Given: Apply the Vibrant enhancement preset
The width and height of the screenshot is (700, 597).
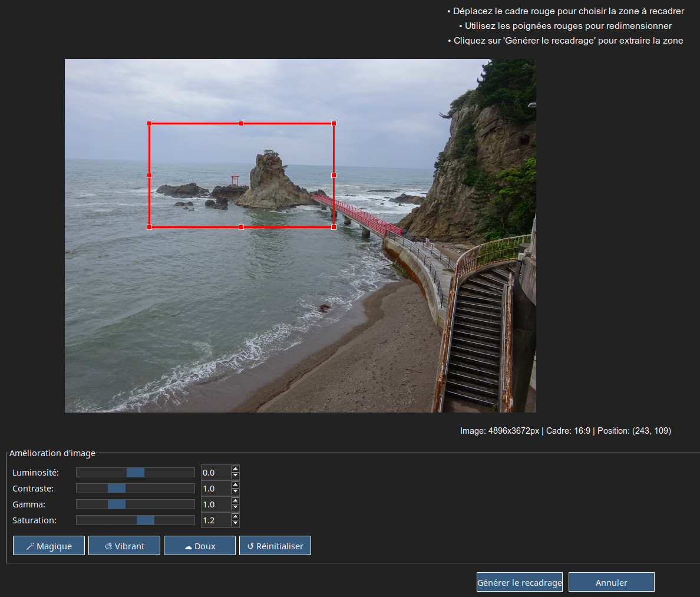Looking at the screenshot, I should coord(124,546).
